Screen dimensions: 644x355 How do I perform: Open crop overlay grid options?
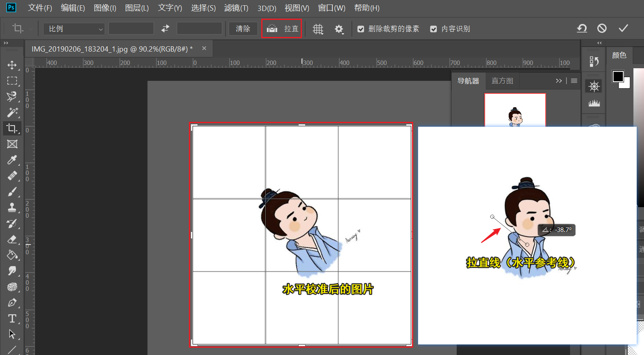tap(318, 29)
